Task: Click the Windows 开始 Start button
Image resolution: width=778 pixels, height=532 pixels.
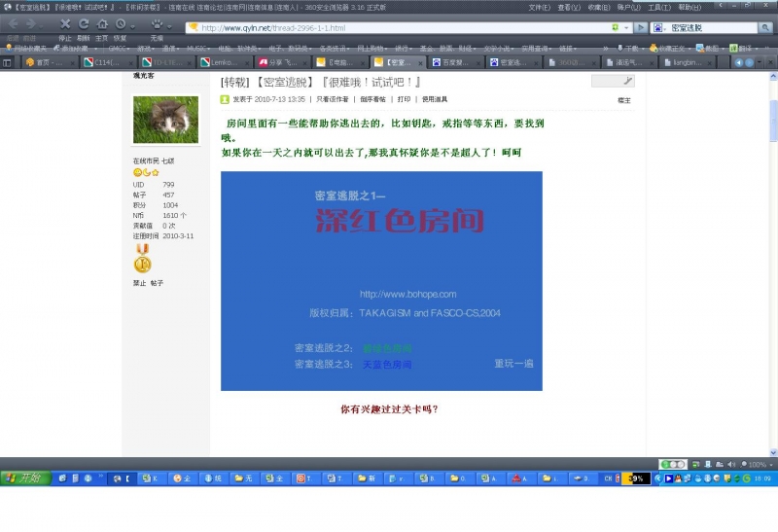Action: coord(26,479)
